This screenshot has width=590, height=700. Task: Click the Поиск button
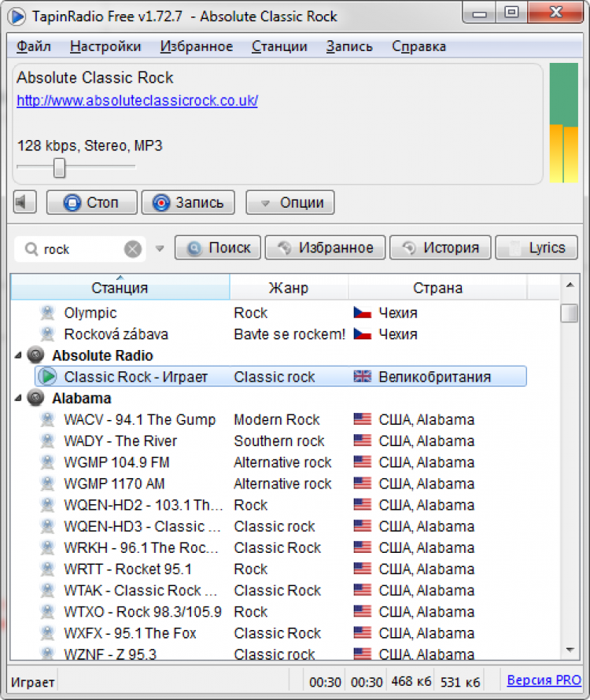point(217,247)
